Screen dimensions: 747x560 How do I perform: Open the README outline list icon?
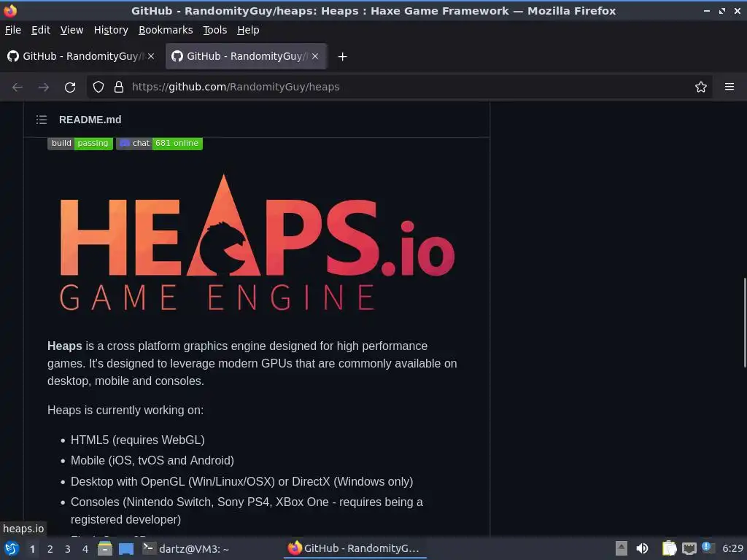pos(42,120)
